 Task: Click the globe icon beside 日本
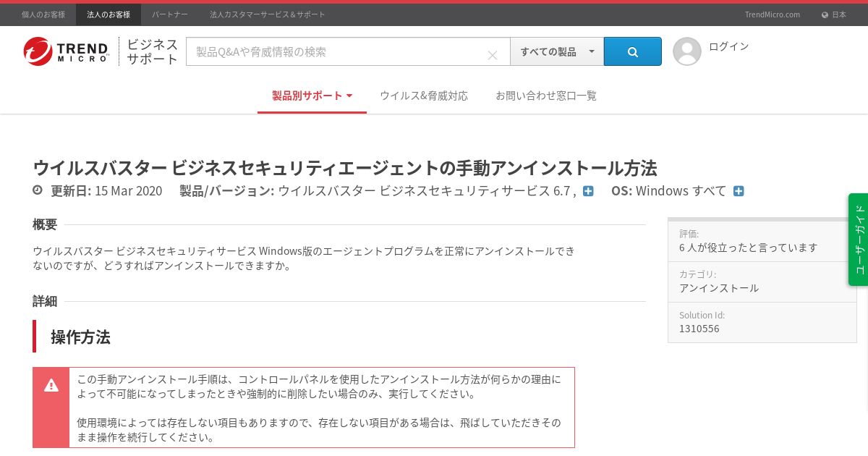(x=825, y=14)
